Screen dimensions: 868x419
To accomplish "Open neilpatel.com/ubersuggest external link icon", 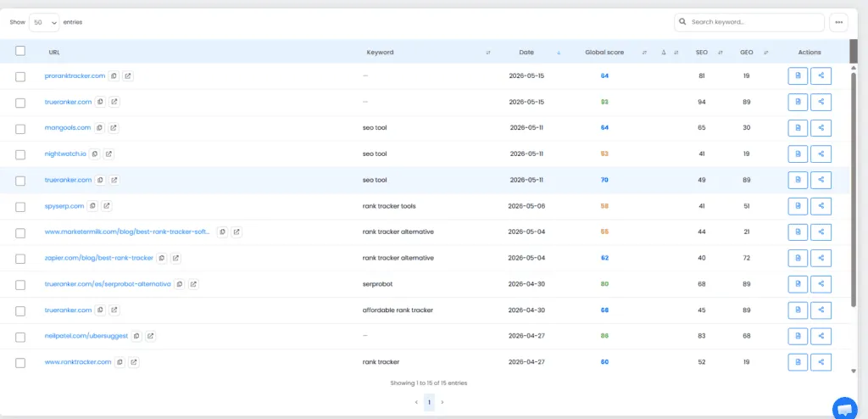I will tap(151, 337).
